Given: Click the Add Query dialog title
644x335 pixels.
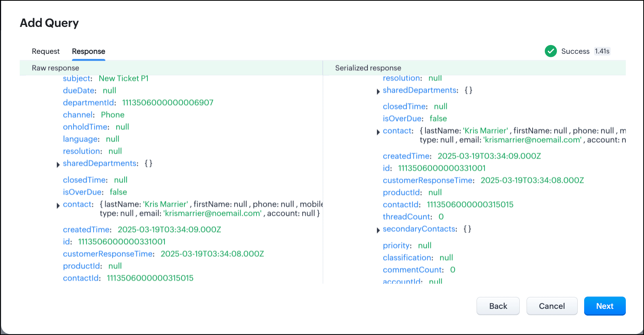Looking at the screenshot, I should pyautogui.click(x=49, y=23).
